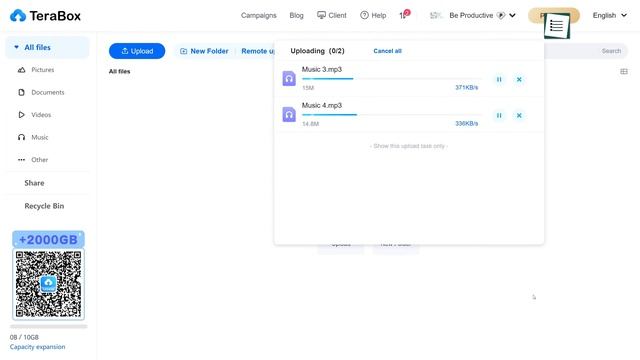This screenshot has height=360, width=640.
Task: Click the Capacity expansion link
Action: coord(38,347)
